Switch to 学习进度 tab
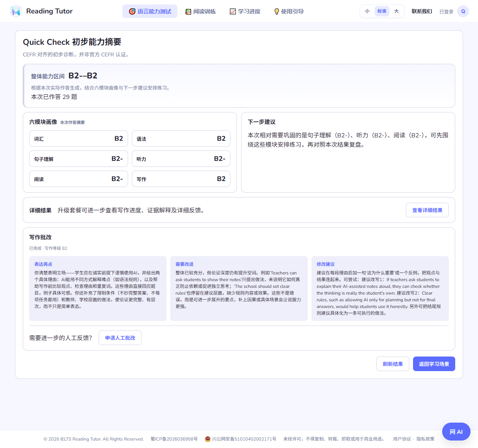478x448 pixels. pyautogui.click(x=245, y=12)
